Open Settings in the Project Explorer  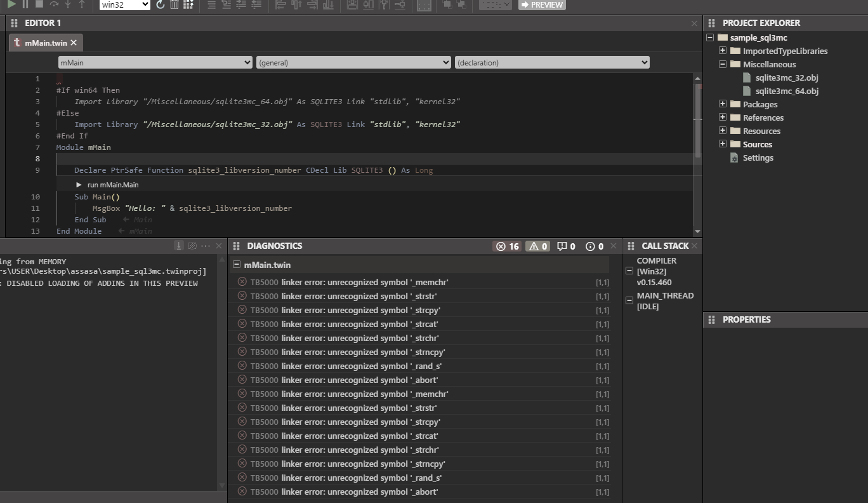758,158
